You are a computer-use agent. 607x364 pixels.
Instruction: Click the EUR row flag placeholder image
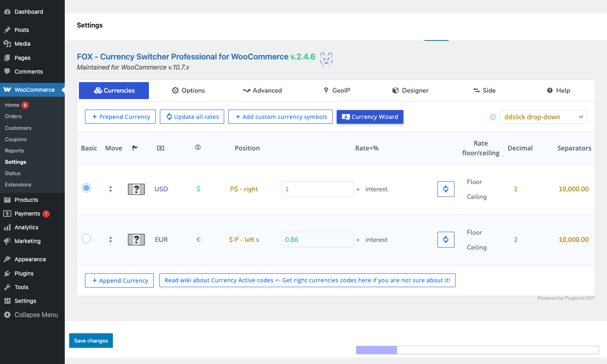136,239
